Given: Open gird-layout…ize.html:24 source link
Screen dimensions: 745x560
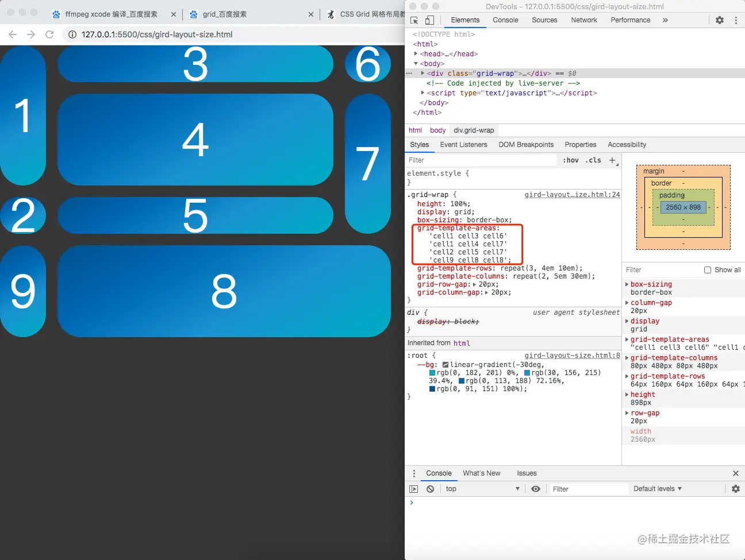Looking at the screenshot, I should pyautogui.click(x=573, y=195).
